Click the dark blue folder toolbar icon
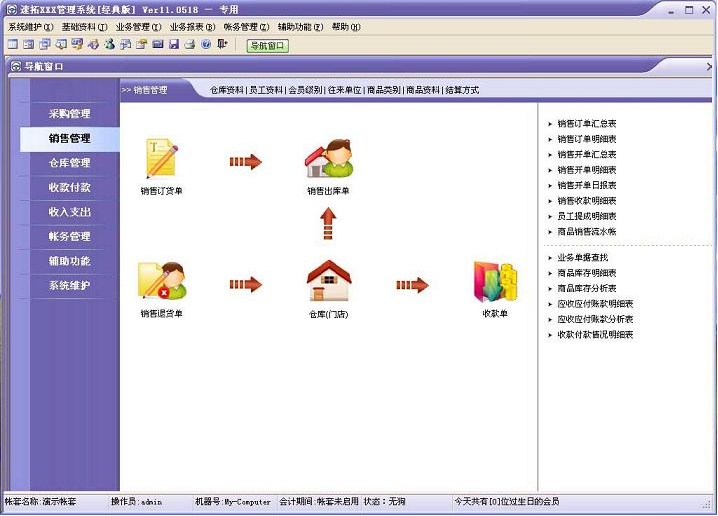This screenshot has width=718, height=516. coord(158,44)
